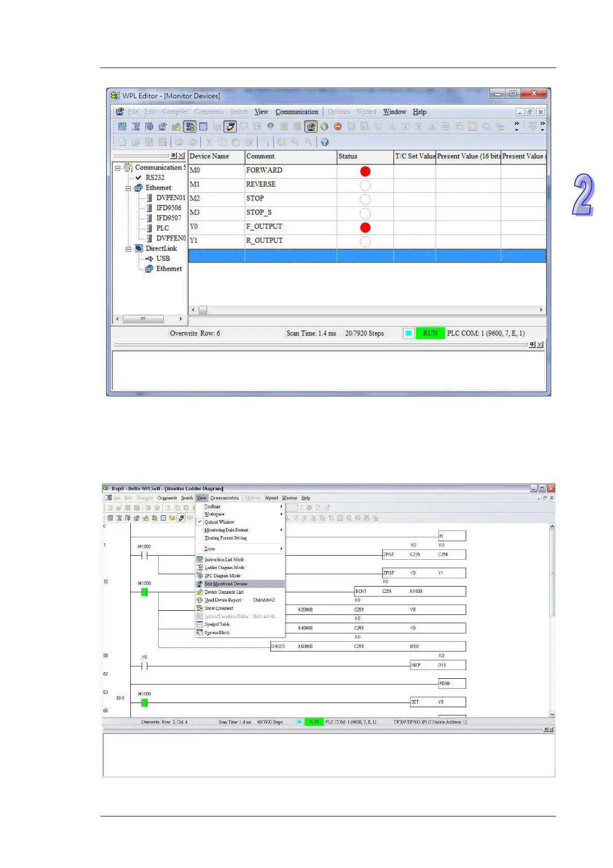Select IFD9506 tree item
The height and width of the screenshot is (868, 613).
[x=168, y=208]
